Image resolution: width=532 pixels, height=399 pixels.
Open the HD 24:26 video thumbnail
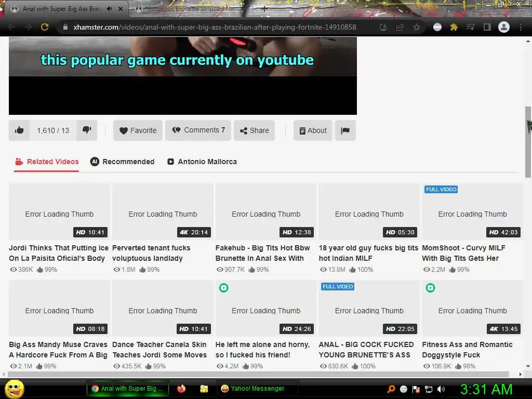click(x=265, y=308)
